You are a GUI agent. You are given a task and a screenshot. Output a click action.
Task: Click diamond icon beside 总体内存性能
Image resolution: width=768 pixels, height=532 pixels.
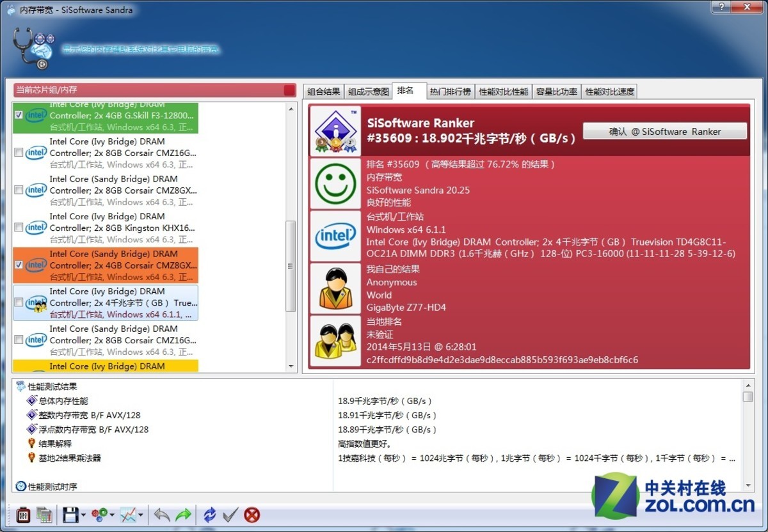(x=32, y=401)
